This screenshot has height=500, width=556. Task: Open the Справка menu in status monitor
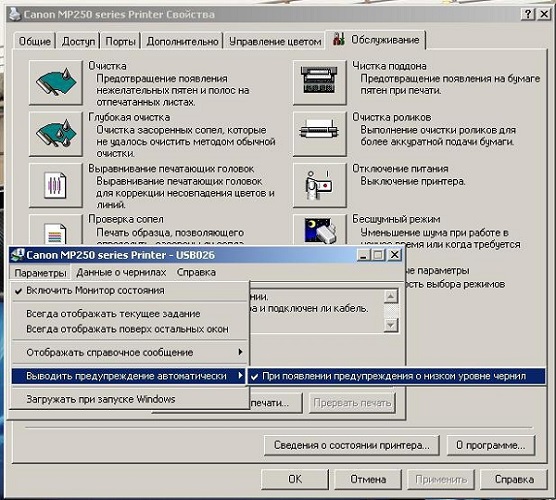[x=196, y=272]
